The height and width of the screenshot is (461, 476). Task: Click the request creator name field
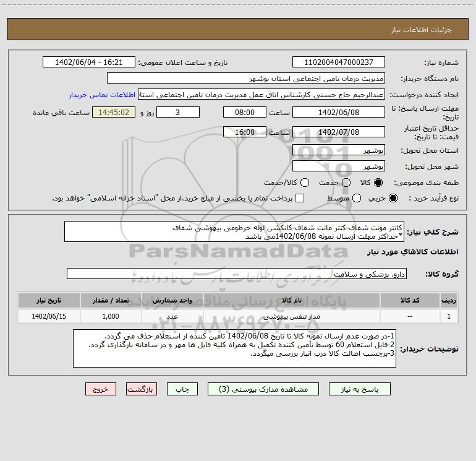(261, 95)
